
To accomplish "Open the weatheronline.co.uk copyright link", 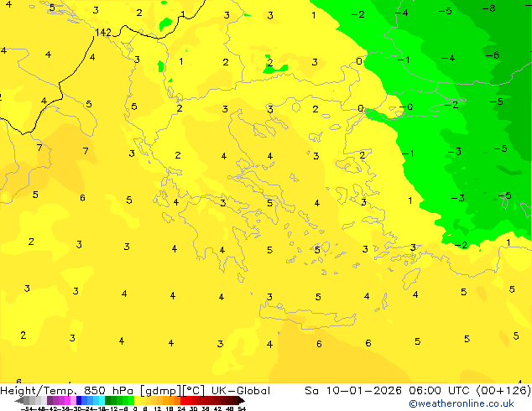I will click(462, 403).
